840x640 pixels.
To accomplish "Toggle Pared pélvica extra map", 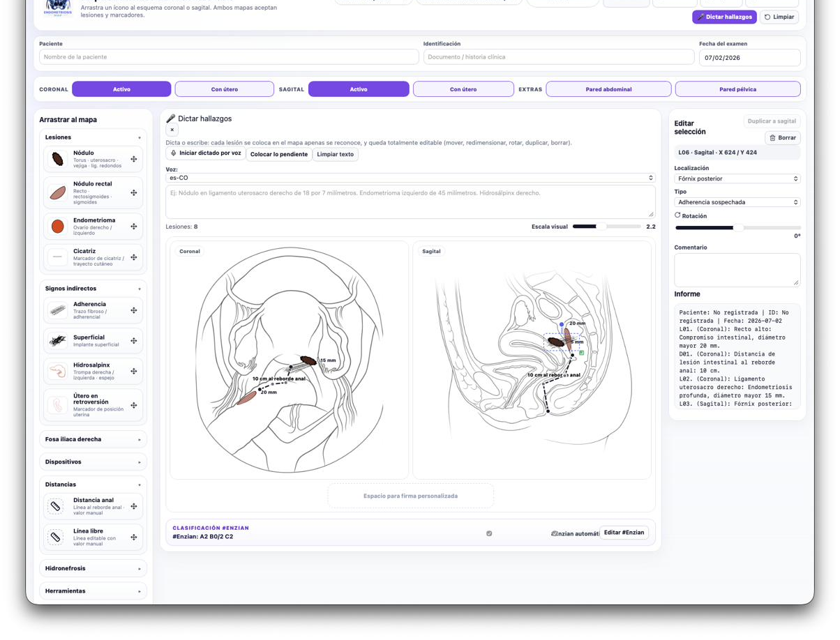I will pos(737,89).
